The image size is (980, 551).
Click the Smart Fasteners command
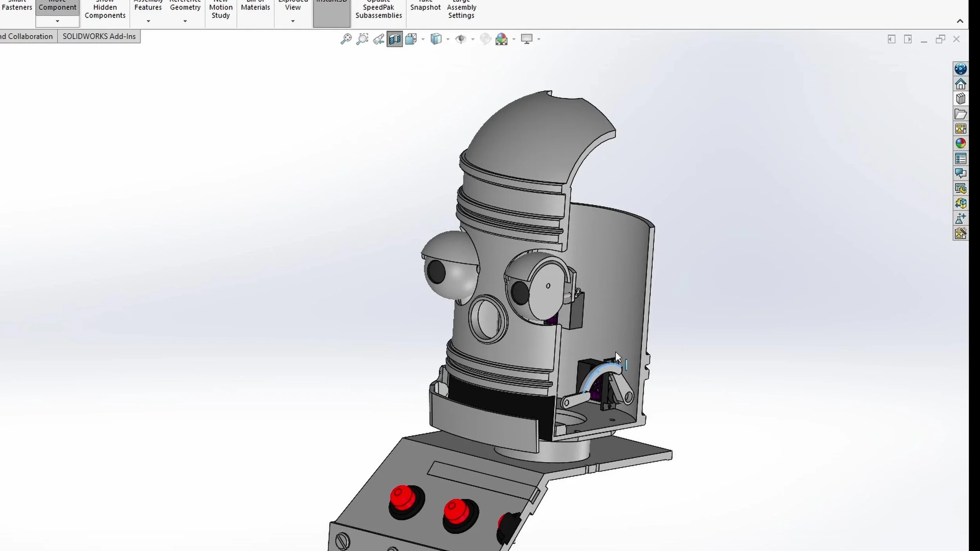pos(17,5)
